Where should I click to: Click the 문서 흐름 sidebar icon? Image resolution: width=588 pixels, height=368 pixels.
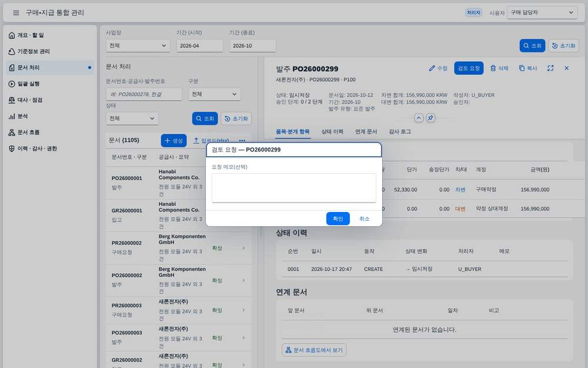pos(12,132)
